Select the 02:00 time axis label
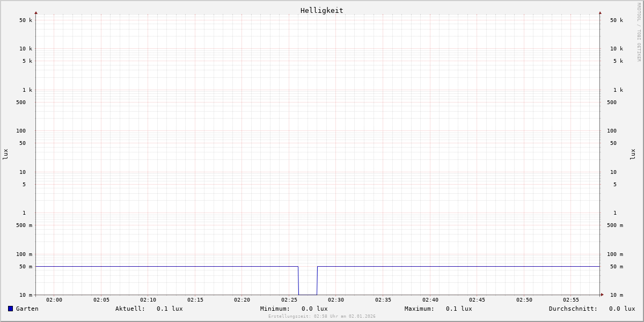644x322 pixels. coord(54,300)
